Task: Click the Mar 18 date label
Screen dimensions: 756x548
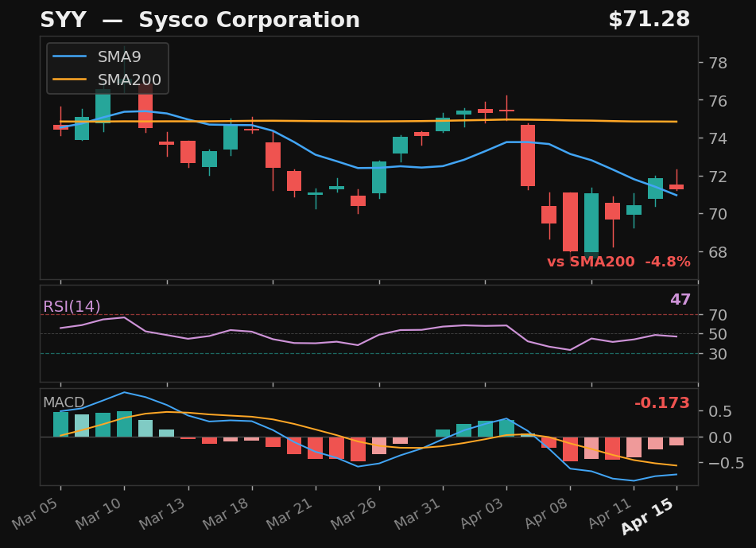Action: (226, 514)
